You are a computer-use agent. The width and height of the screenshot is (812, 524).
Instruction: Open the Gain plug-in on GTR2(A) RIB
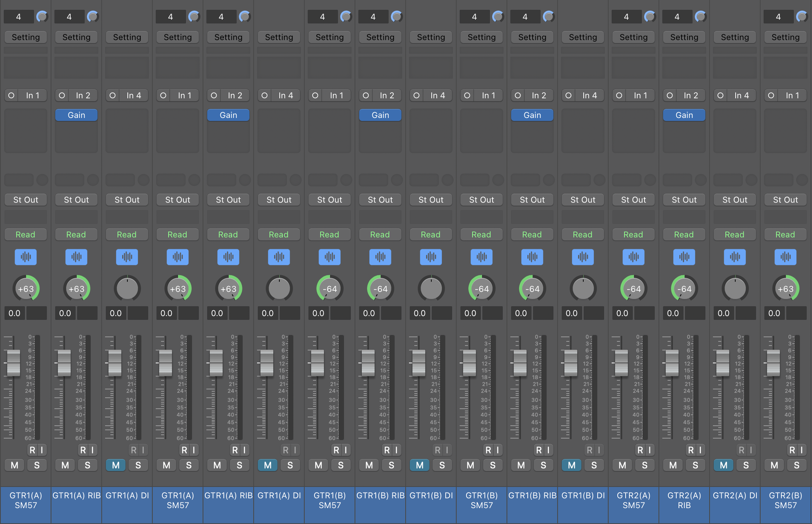684,115
